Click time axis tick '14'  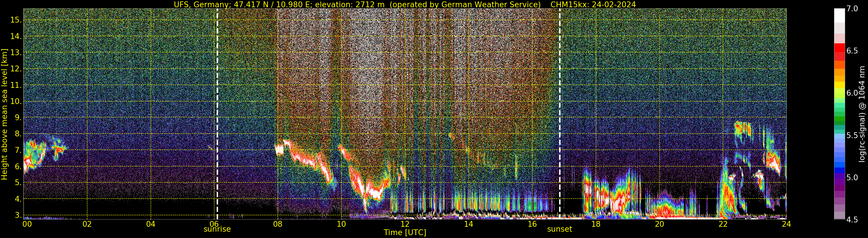tap(468, 224)
